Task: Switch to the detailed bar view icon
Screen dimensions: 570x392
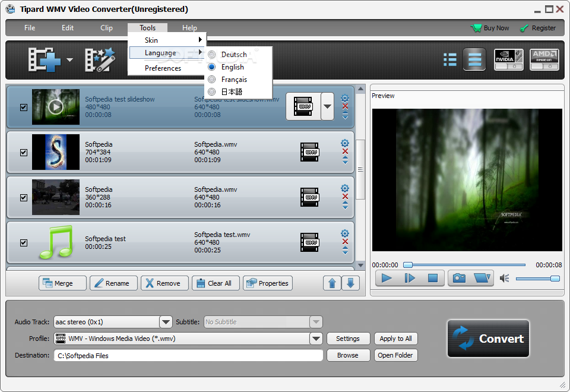Action: [474, 59]
